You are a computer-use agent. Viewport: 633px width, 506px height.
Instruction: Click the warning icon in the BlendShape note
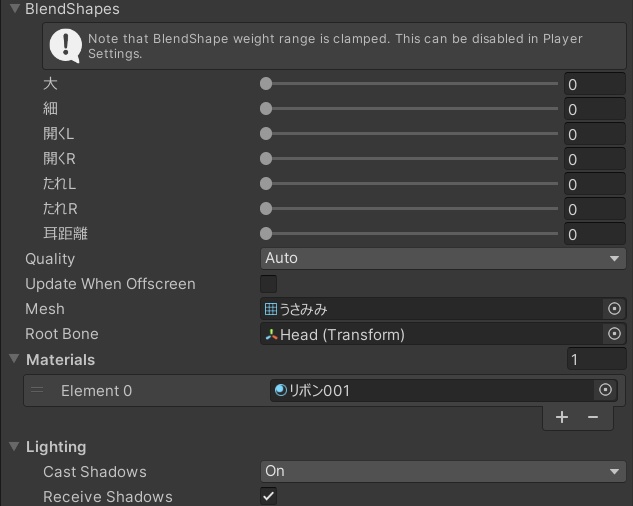tap(66, 45)
